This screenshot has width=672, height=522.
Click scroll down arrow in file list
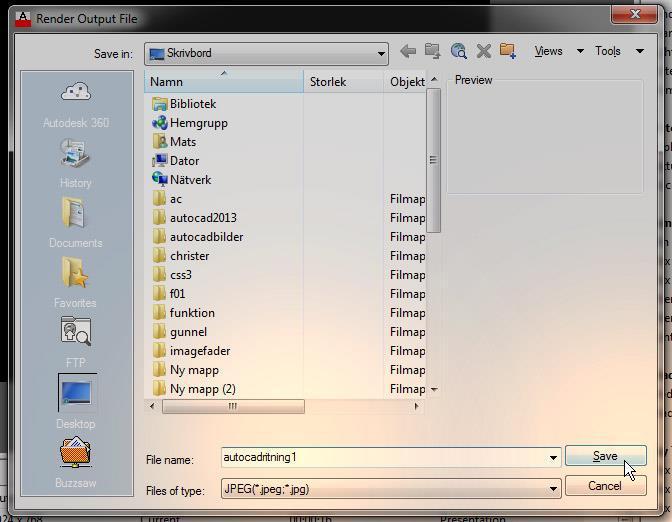(x=434, y=389)
